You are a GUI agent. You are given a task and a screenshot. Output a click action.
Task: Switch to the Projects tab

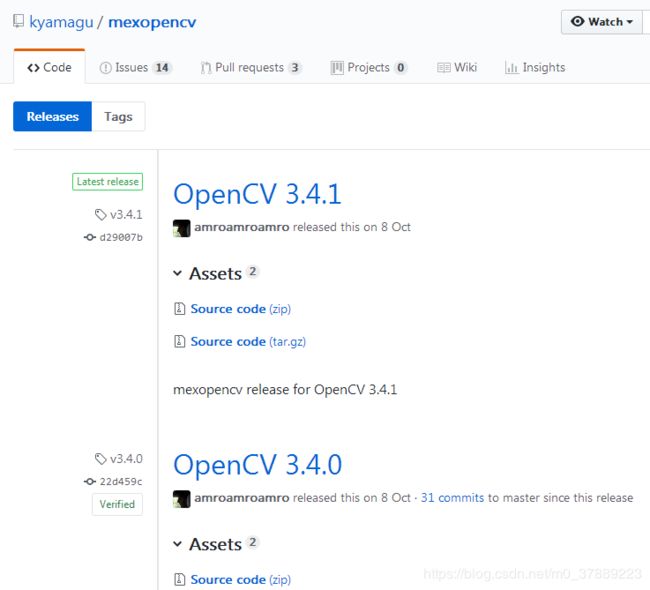coord(369,67)
